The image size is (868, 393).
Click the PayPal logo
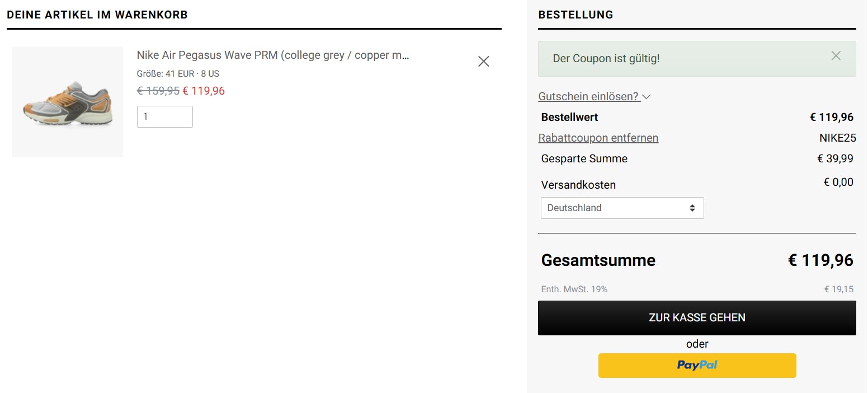[x=697, y=365]
